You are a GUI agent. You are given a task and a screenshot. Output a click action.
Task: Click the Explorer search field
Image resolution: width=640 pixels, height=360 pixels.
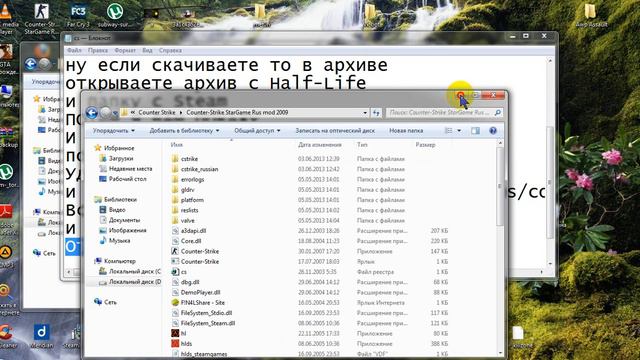[441, 112]
